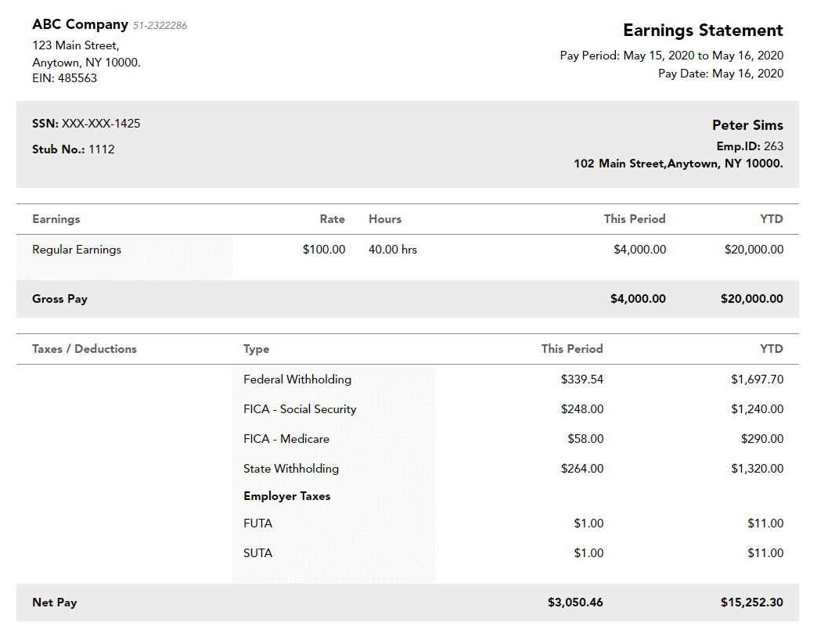Click the Emp.ID 263 field
817x644 pixels.
pyautogui.click(x=749, y=146)
